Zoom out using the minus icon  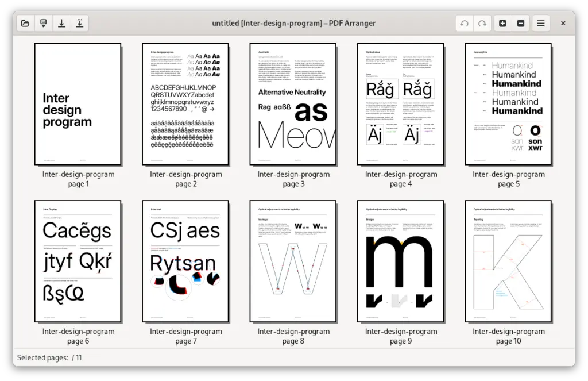click(521, 24)
